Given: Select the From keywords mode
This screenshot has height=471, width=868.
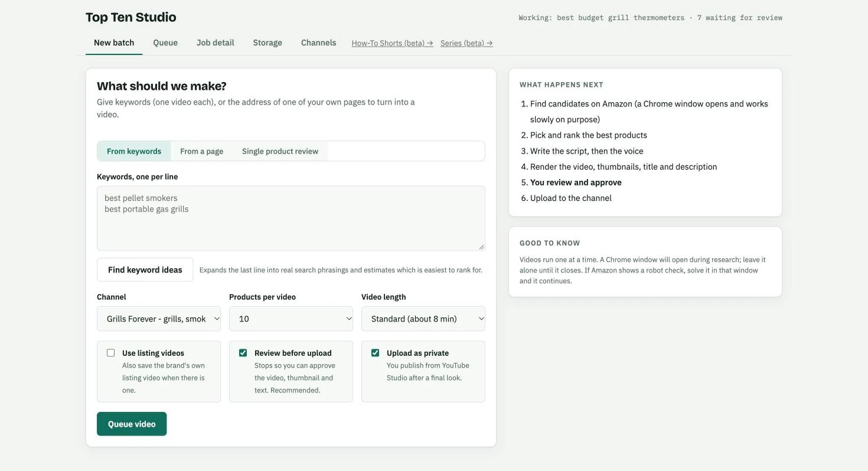Looking at the screenshot, I should pos(134,151).
